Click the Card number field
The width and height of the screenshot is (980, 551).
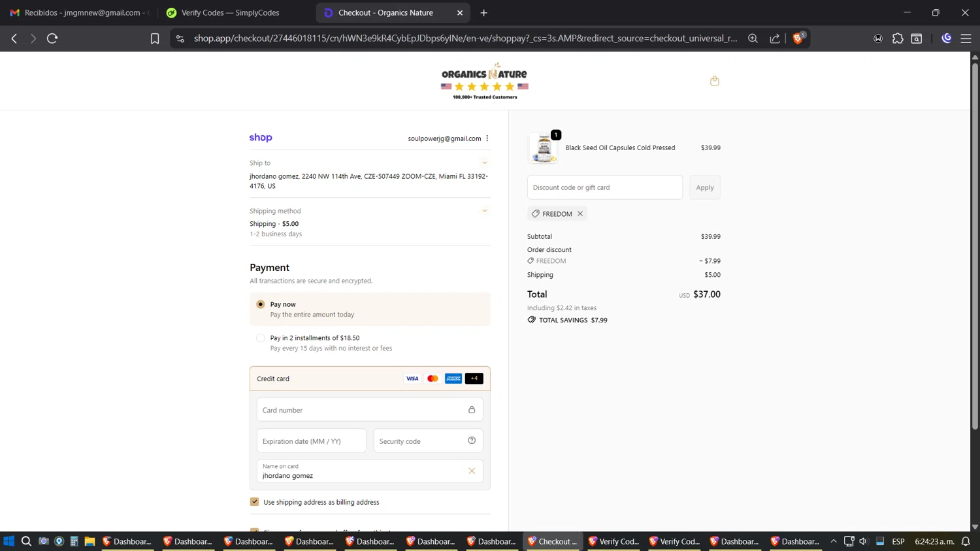click(370, 410)
